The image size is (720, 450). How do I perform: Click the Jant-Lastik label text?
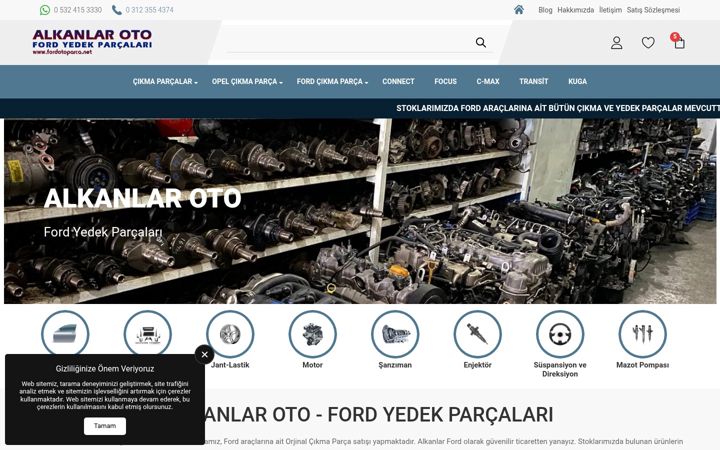click(x=230, y=365)
